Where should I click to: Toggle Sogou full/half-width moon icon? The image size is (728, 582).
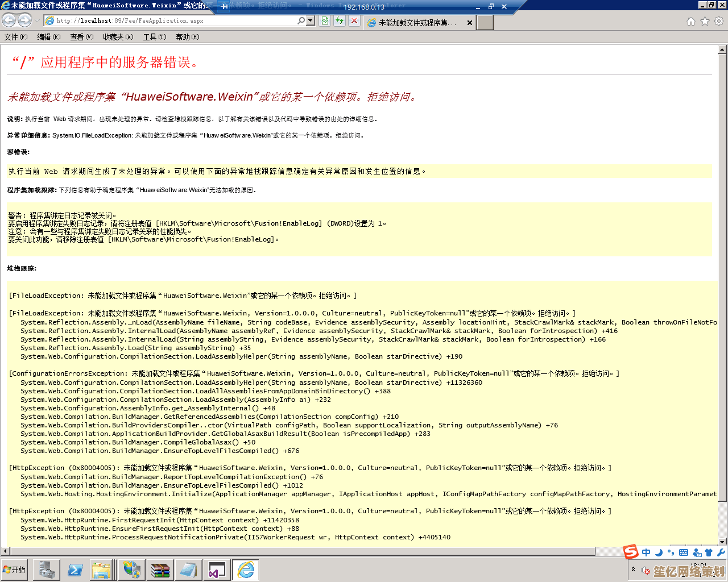[659, 552]
